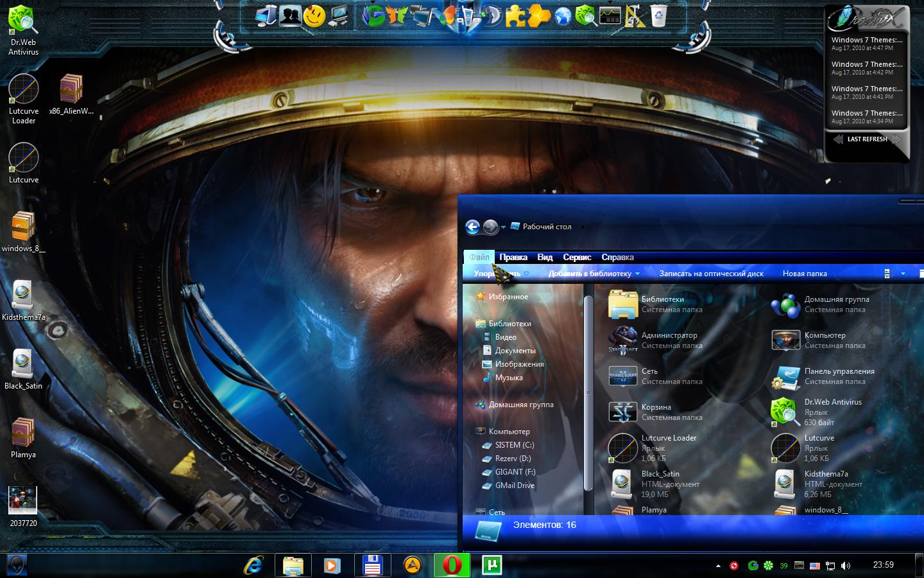Click the Alienware start button
Image resolution: width=924 pixels, height=578 pixels.
[16, 565]
